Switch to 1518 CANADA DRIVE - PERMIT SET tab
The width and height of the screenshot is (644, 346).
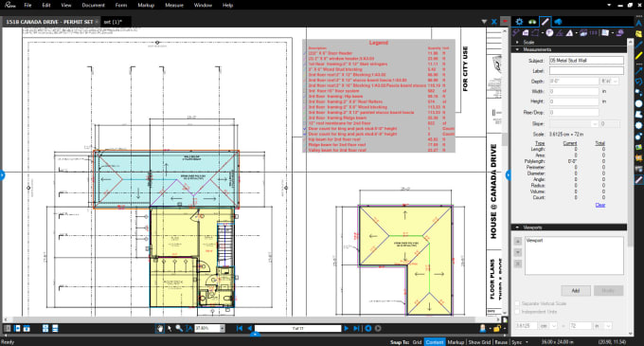(50, 22)
